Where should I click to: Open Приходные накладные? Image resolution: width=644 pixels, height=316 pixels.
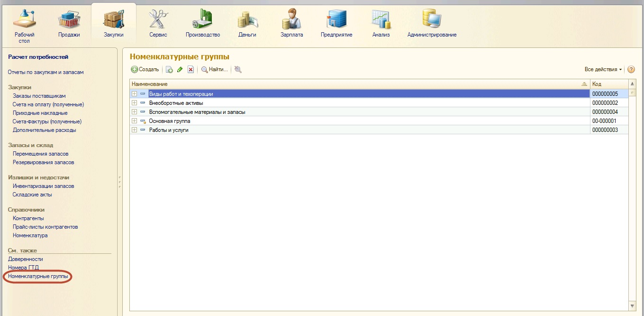[x=40, y=113]
